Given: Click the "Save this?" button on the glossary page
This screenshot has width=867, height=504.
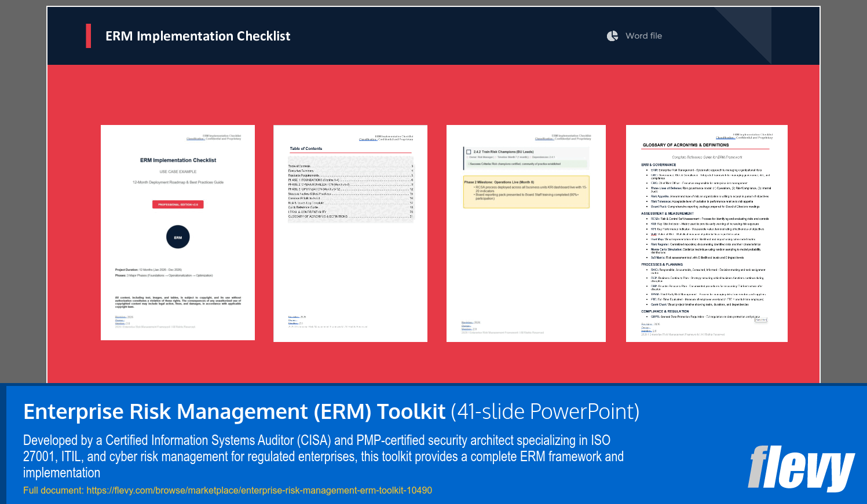Looking at the screenshot, I should (760, 319).
